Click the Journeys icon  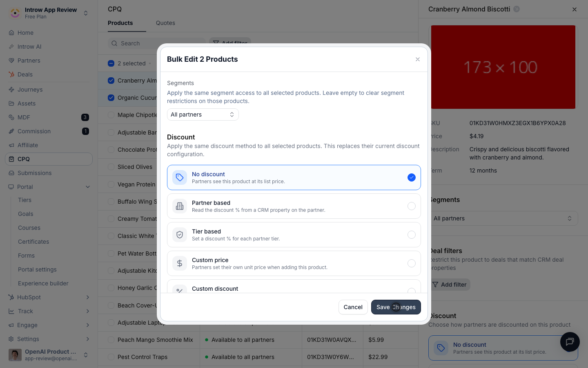11,90
